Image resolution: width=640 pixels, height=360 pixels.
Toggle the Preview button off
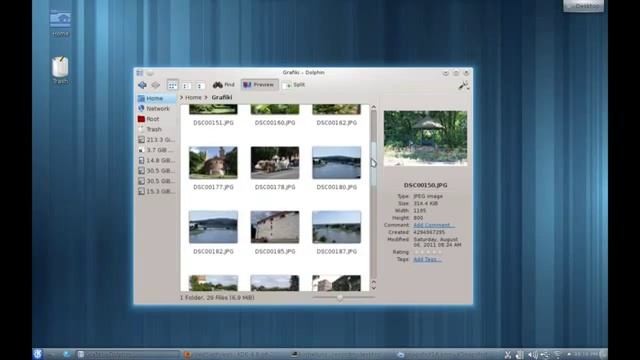click(259, 85)
